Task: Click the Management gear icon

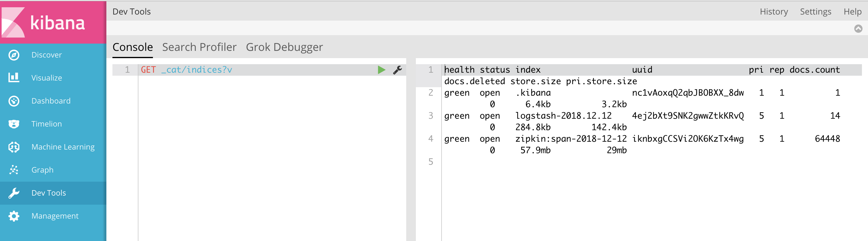Action: [14, 216]
